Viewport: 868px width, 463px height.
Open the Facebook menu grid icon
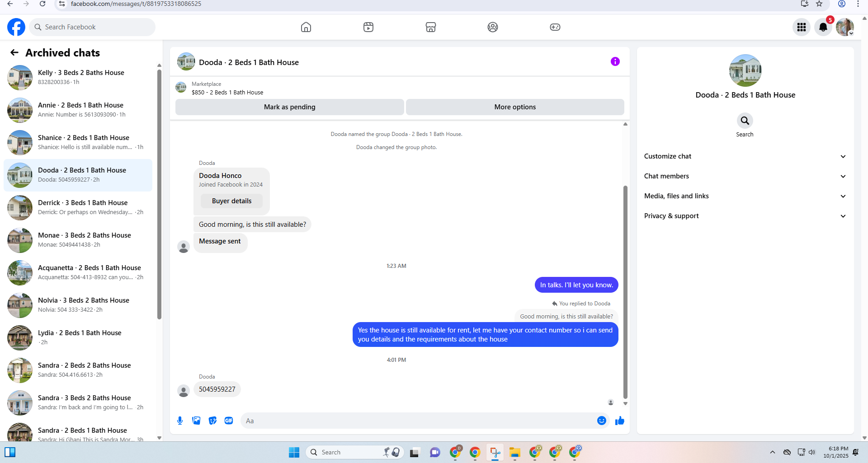[802, 27]
